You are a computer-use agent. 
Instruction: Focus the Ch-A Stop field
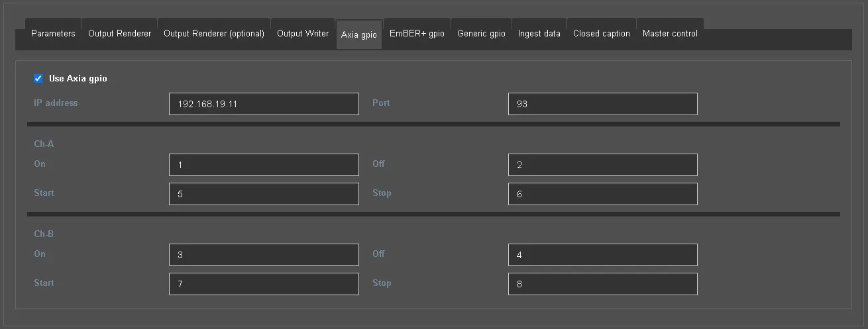pos(602,194)
